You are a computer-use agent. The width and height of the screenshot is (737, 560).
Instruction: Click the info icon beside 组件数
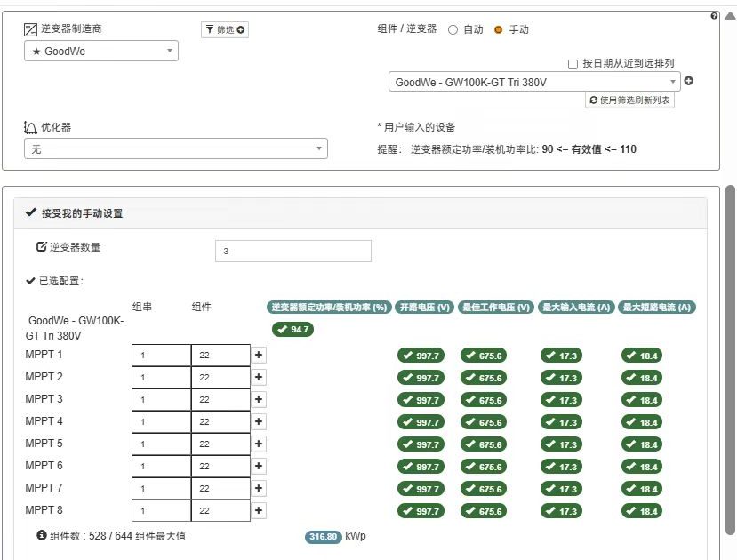coord(42,535)
